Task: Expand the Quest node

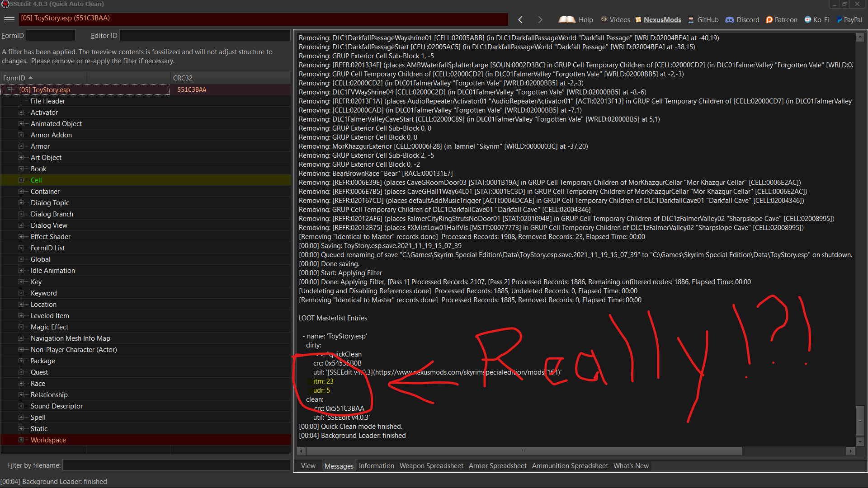Action: point(21,372)
